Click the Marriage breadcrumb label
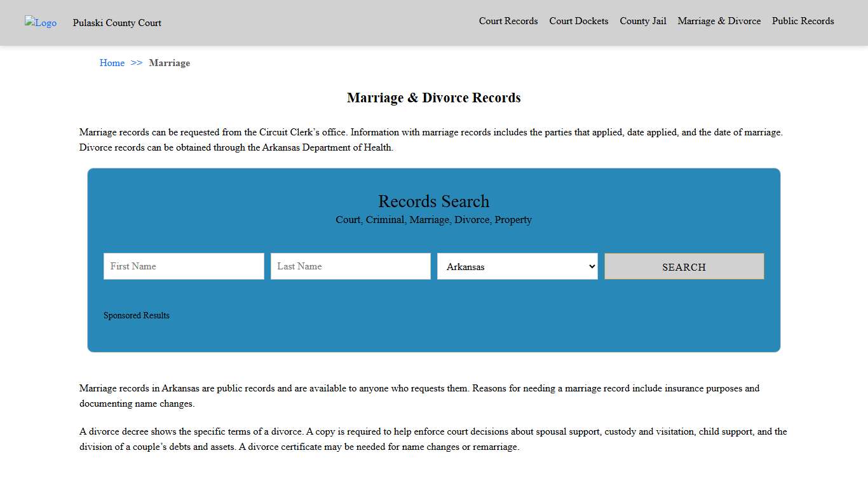The height and width of the screenshot is (488, 868). [x=169, y=63]
